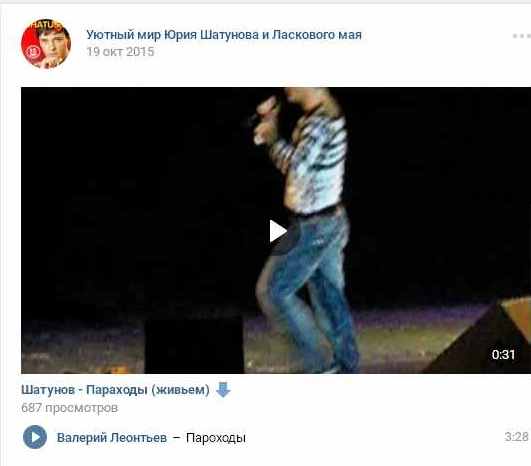531x466 pixels.
Task: Play the audio track Пароходы
Action: (x=35, y=437)
